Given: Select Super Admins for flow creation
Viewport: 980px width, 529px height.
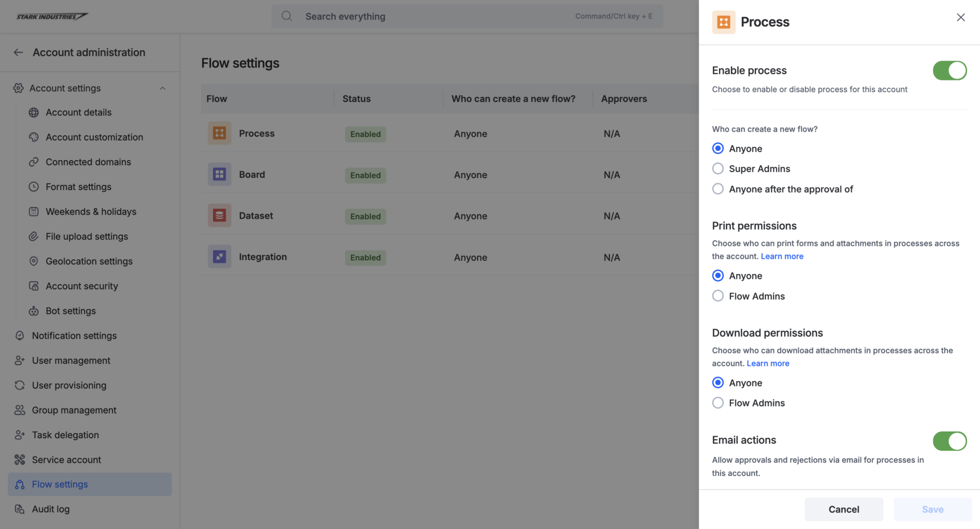Looking at the screenshot, I should (x=718, y=169).
